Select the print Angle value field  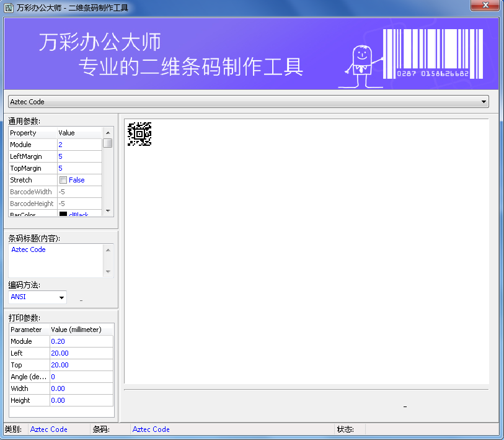click(81, 377)
